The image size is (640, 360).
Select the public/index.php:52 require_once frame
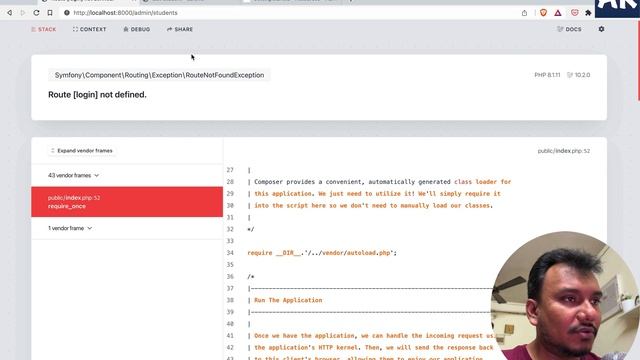click(x=127, y=202)
